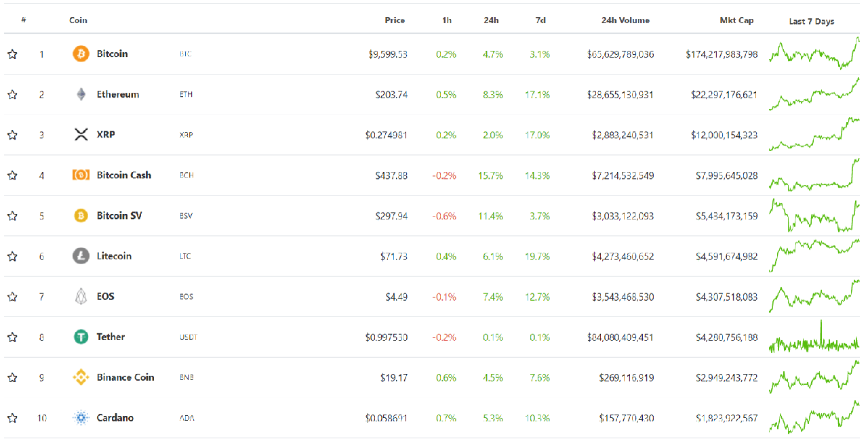Click XRP price $0.274981
868x441 pixels.
click(387, 135)
